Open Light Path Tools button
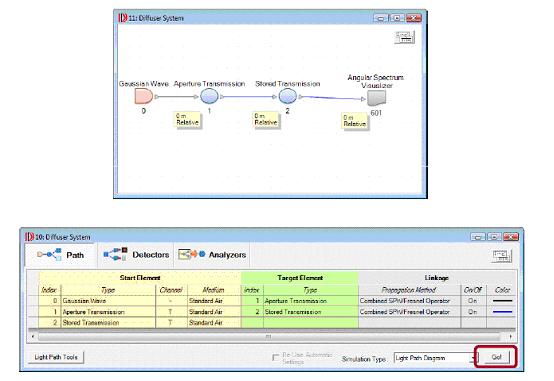This screenshot has width=554, height=381. pyautogui.click(x=56, y=357)
